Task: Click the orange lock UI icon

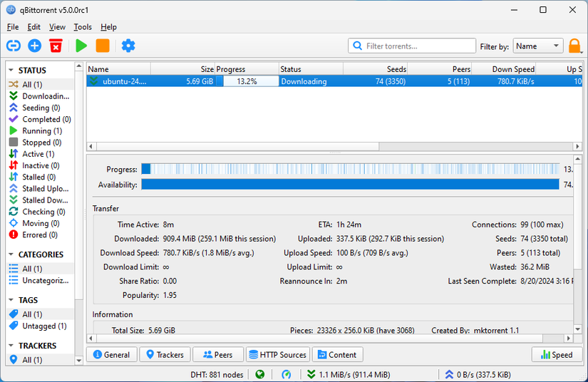Action: pyautogui.click(x=574, y=46)
